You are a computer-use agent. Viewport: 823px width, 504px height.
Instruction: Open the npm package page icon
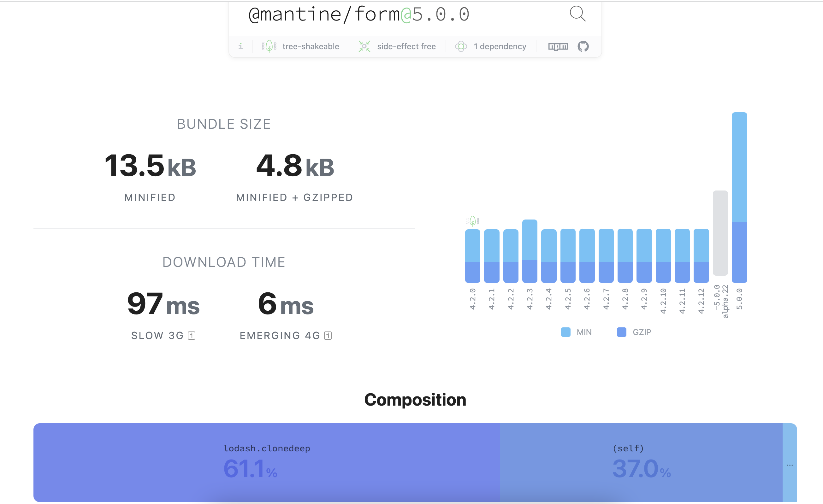(558, 46)
